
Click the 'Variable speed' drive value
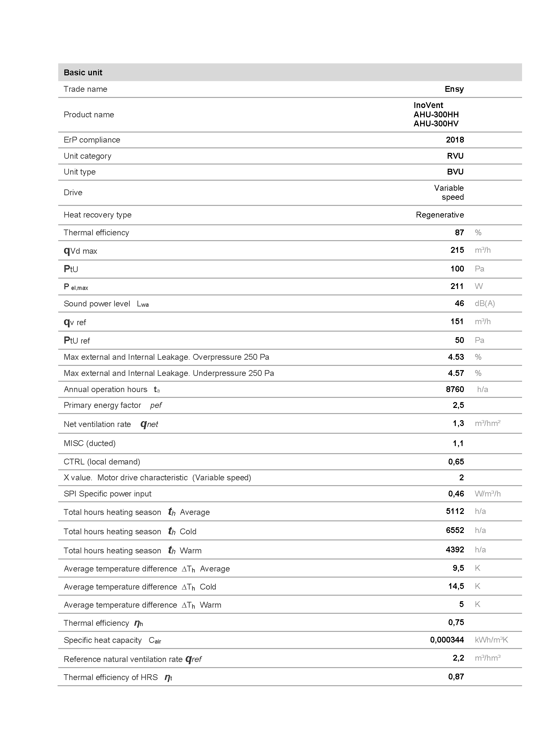449,193
